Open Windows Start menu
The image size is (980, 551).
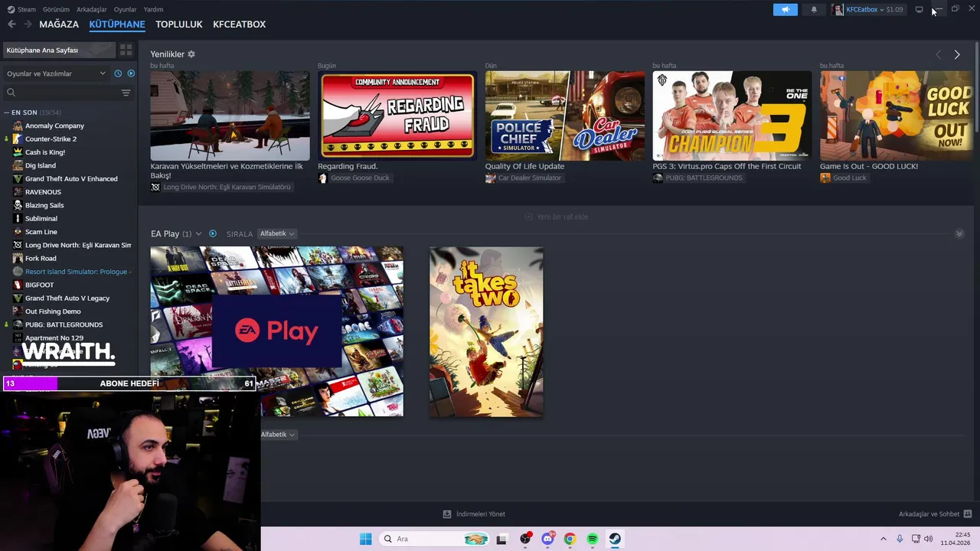[366, 539]
